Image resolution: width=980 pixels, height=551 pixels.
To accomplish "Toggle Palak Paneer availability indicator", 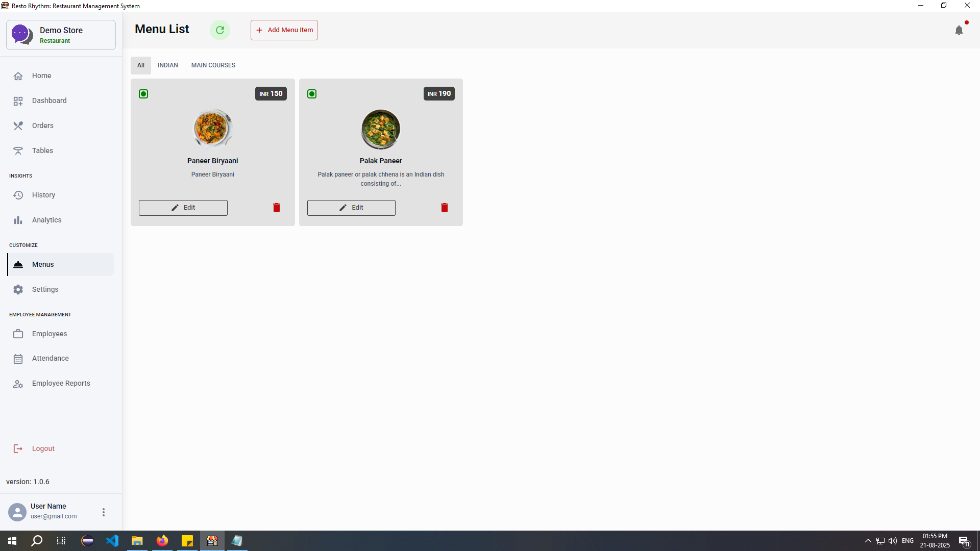I will 312,94.
